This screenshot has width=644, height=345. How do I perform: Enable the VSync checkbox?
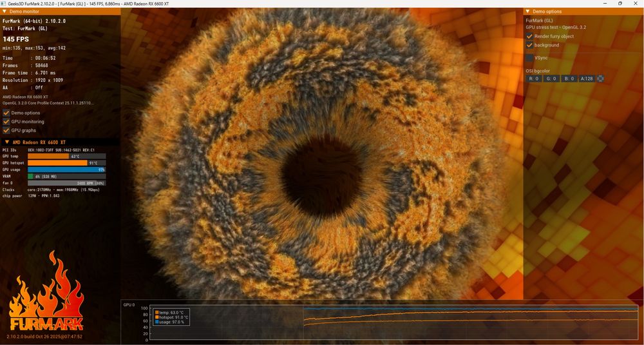529,58
